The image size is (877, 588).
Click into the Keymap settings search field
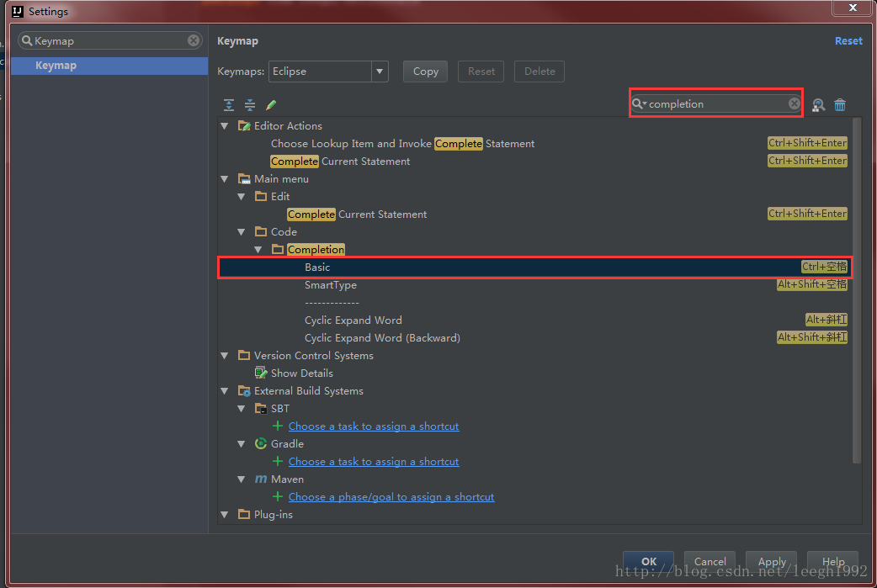click(109, 40)
